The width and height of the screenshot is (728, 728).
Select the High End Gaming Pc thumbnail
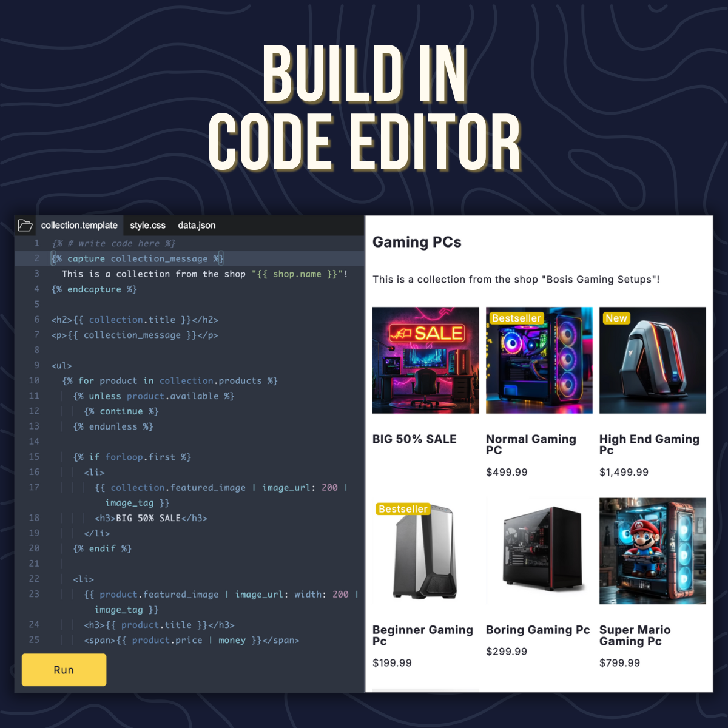point(652,360)
